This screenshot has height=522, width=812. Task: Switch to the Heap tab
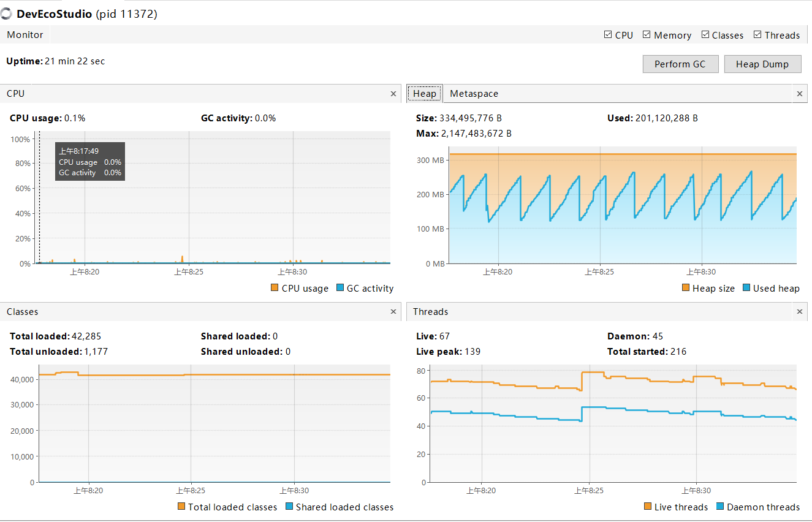tap(425, 94)
